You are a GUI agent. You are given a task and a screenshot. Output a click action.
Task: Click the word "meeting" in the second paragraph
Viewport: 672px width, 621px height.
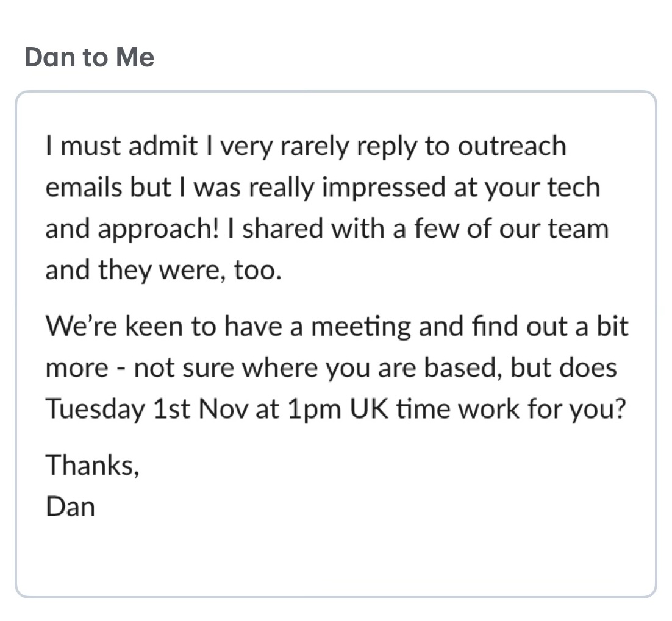pyautogui.click(x=363, y=327)
